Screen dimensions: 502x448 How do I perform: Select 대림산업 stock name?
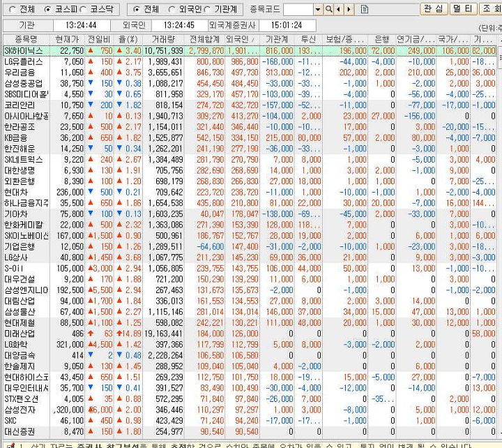click(x=20, y=301)
